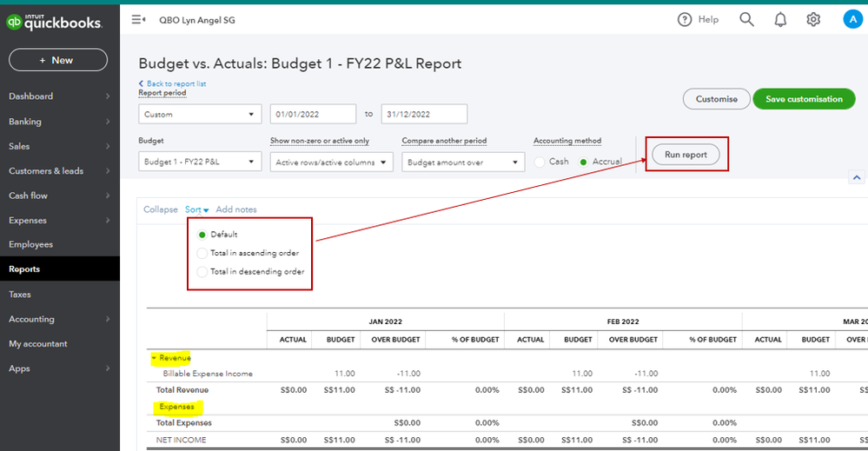Click the Back to report list arrow link

coord(172,83)
